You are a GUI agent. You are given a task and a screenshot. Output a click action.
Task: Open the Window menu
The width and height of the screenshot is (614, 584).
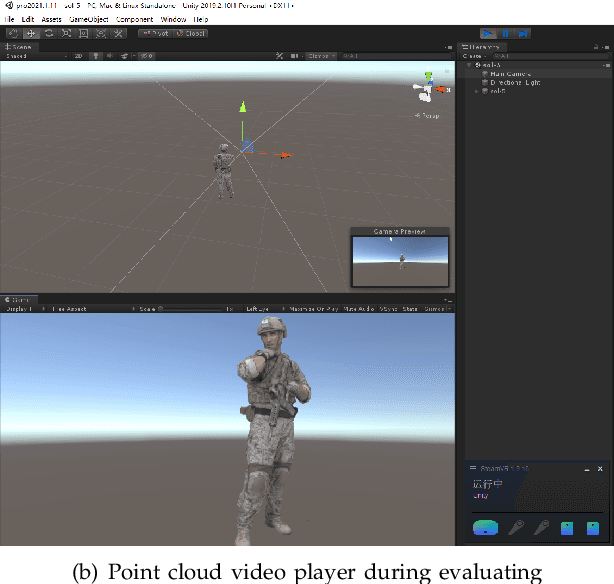pos(172,19)
